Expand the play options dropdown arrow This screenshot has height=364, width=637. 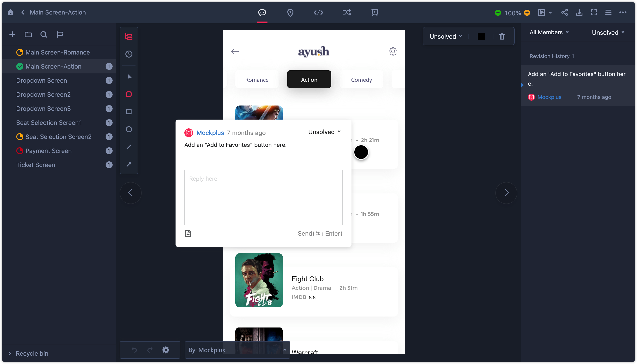(550, 13)
